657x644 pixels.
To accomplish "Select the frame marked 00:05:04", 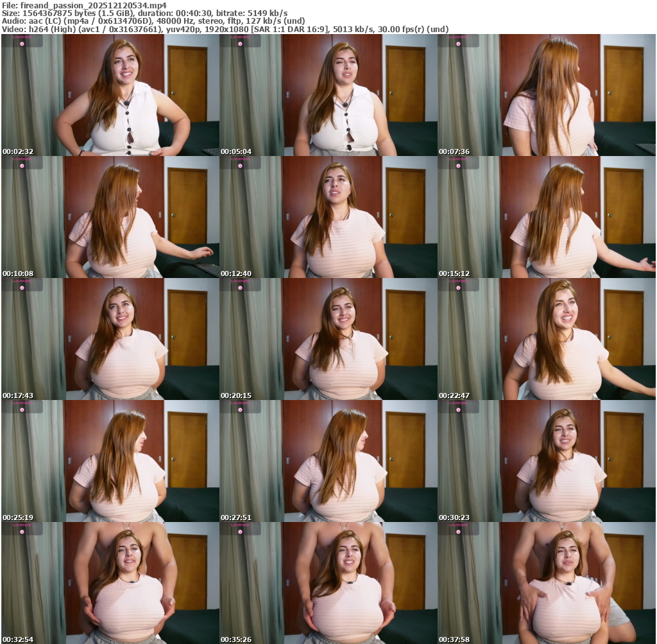I will coord(328,95).
